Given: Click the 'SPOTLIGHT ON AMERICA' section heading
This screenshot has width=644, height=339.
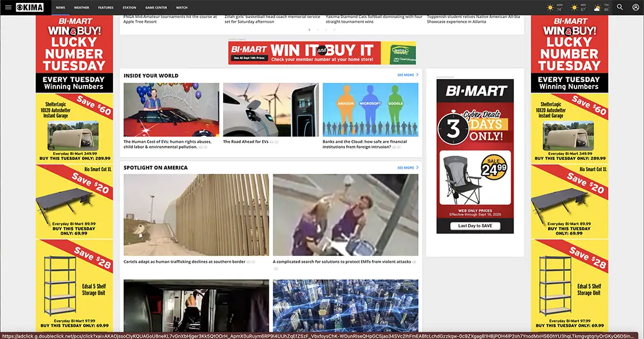Looking at the screenshot, I should coord(156,167).
